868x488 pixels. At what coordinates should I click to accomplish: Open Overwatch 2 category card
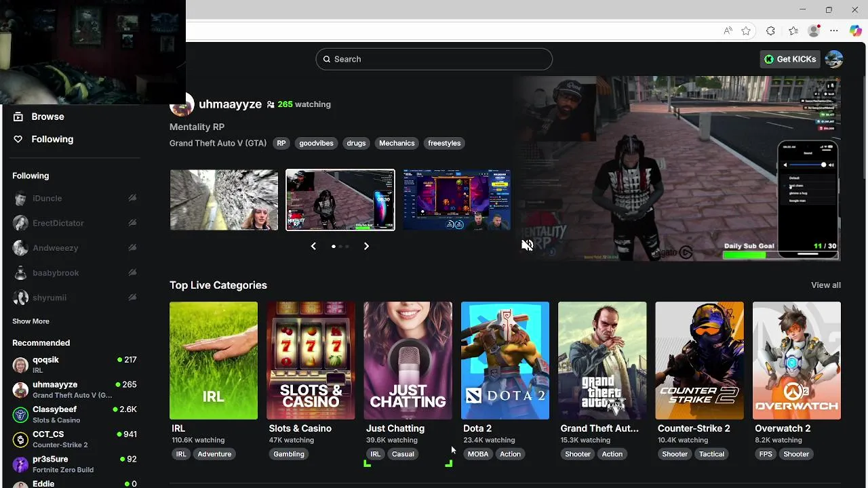tap(797, 361)
